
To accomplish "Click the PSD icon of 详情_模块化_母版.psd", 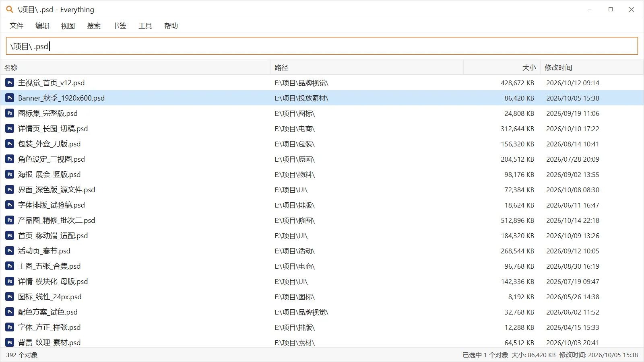I will pyautogui.click(x=10, y=282).
